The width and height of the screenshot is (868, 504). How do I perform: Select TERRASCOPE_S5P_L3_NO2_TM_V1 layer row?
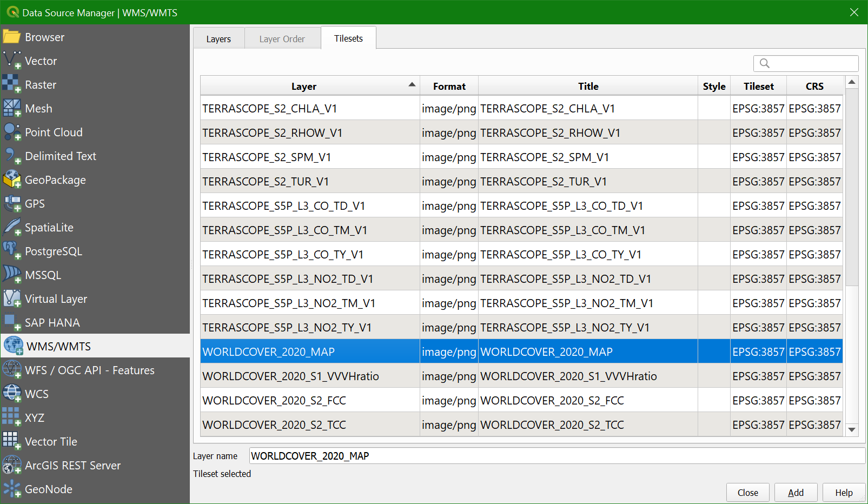coord(521,303)
